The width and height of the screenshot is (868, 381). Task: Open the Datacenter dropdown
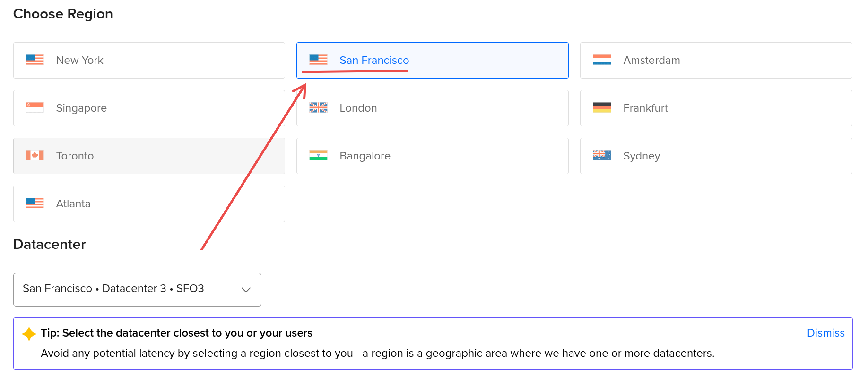pos(137,289)
